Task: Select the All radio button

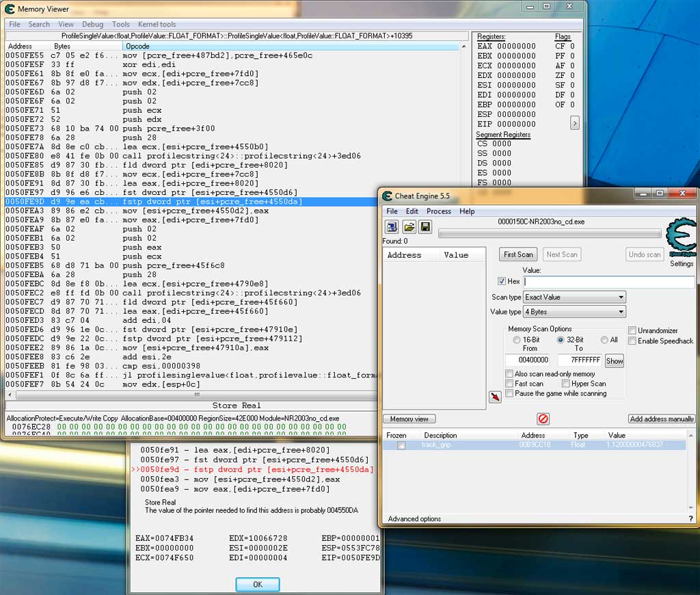Action: [604, 340]
